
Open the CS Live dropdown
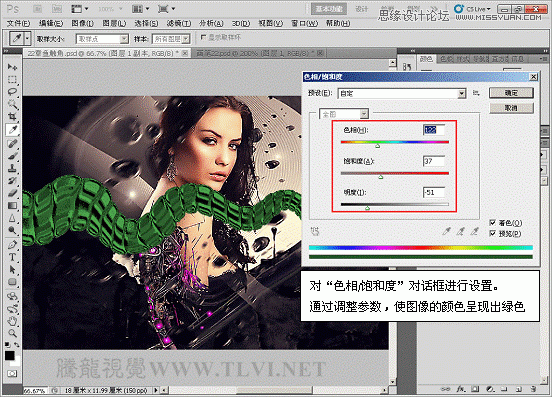472,8
